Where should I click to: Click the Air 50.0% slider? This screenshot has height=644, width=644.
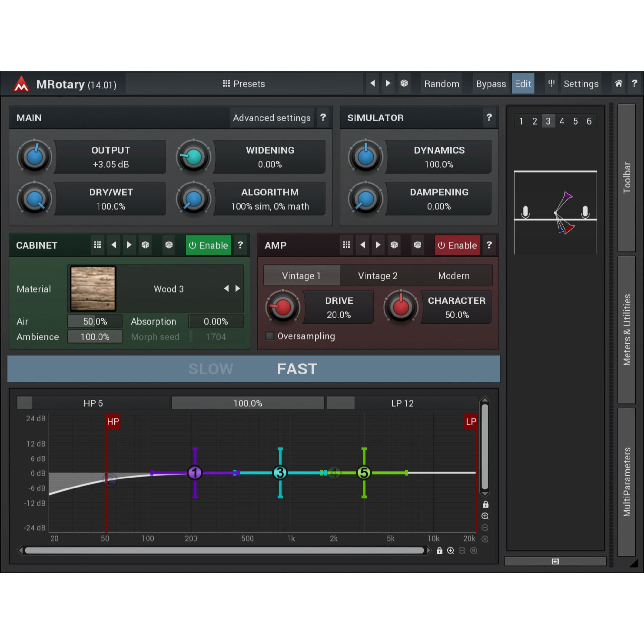[95, 321]
